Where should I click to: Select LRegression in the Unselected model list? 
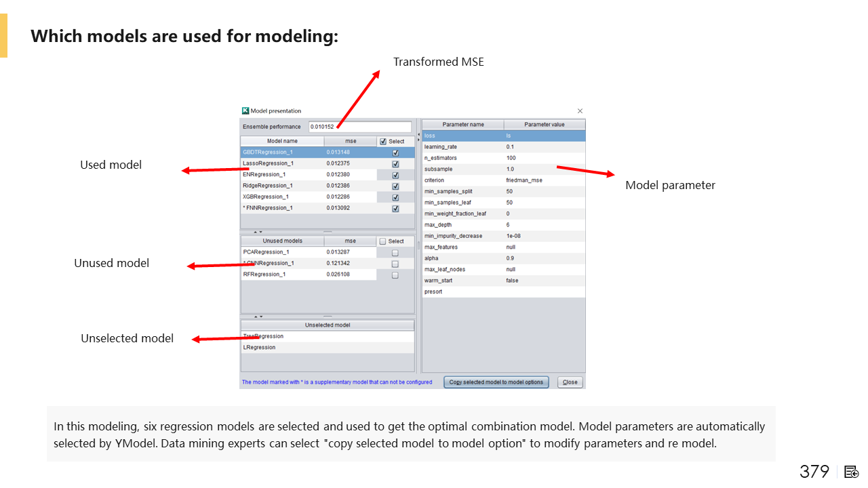(260, 347)
